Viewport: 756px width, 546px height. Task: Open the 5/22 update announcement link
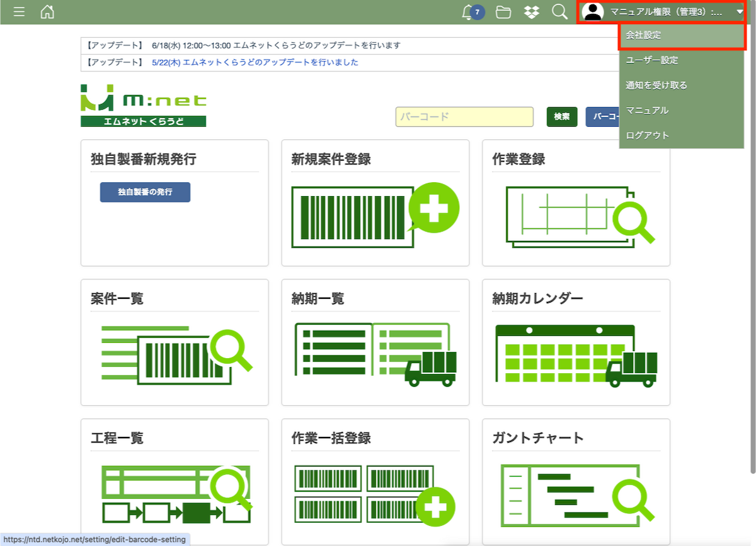255,62
